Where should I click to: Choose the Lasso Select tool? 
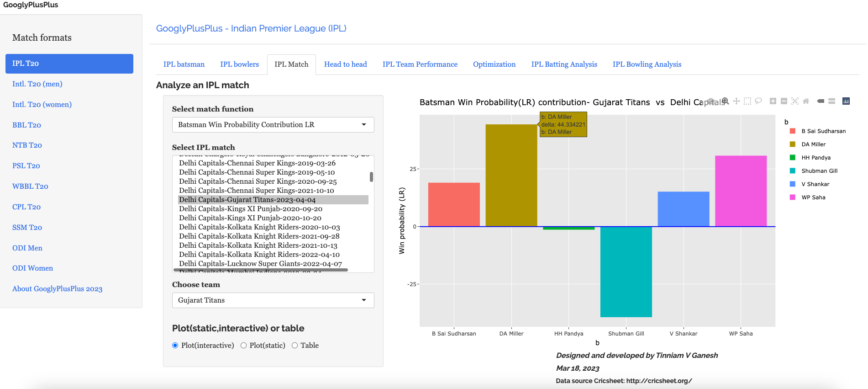point(758,101)
